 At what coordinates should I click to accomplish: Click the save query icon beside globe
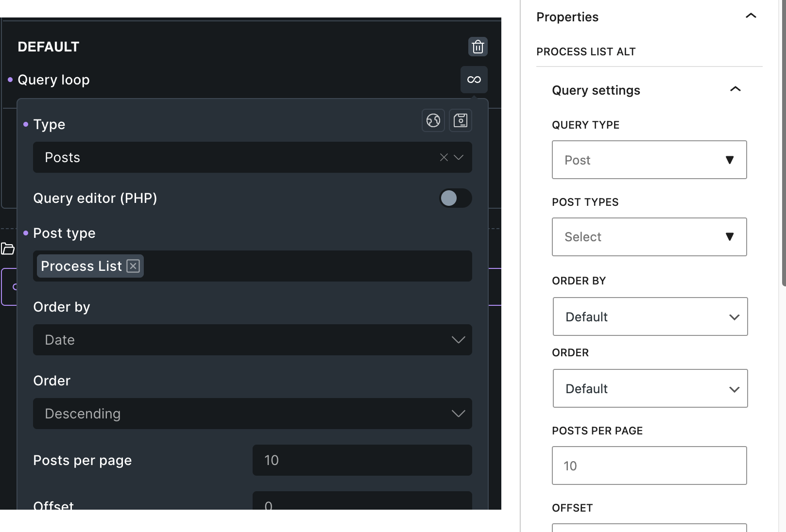coord(460,120)
